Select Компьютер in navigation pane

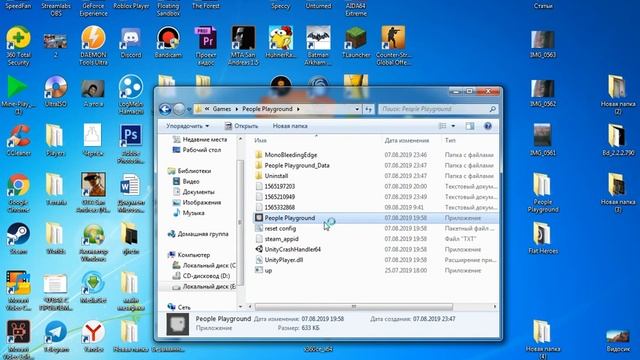click(189, 255)
